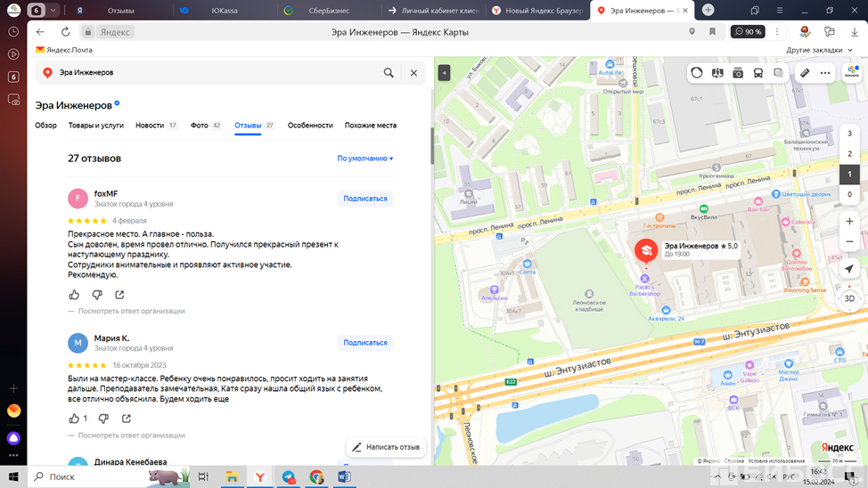Viewport: 868px width, 488px height.
Task: Open the profile avatar on the map
Action: pos(852,72)
